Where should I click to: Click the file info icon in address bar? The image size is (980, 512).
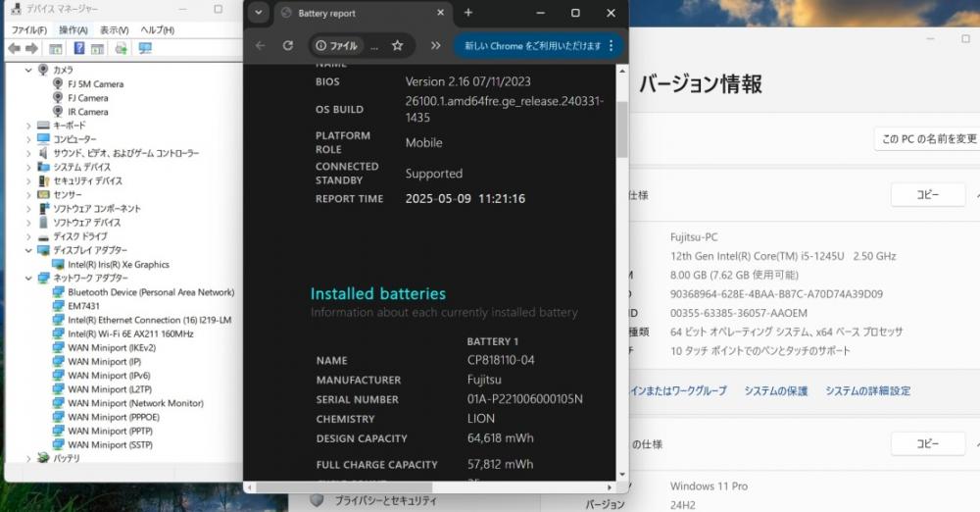320,46
